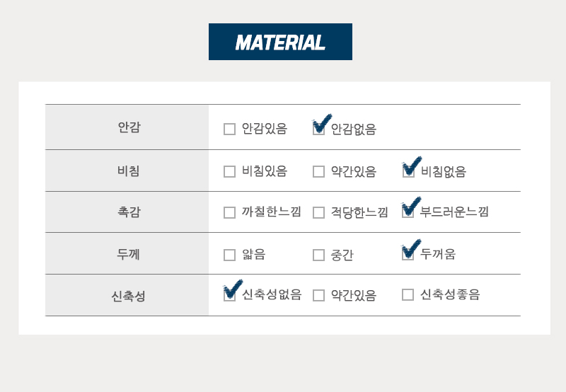Tick the 적당한느낌 checkbox
Screen dimensions: 566x392
pos(319,212)
